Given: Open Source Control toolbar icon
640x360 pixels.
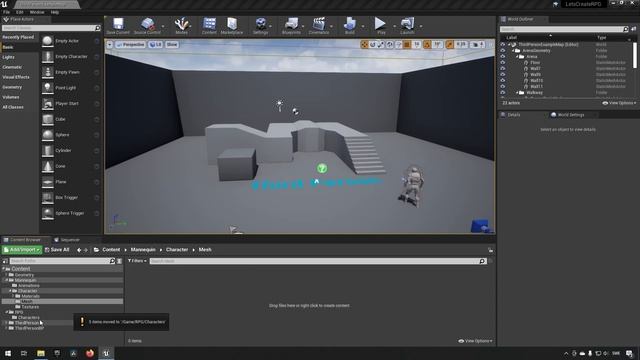Looking at the screenshot, I should (148, 24).
